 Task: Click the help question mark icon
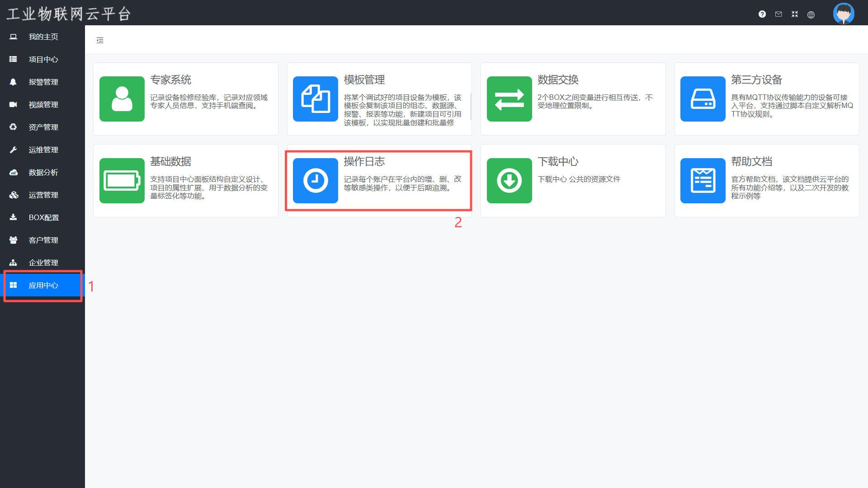tap(762, 14)
